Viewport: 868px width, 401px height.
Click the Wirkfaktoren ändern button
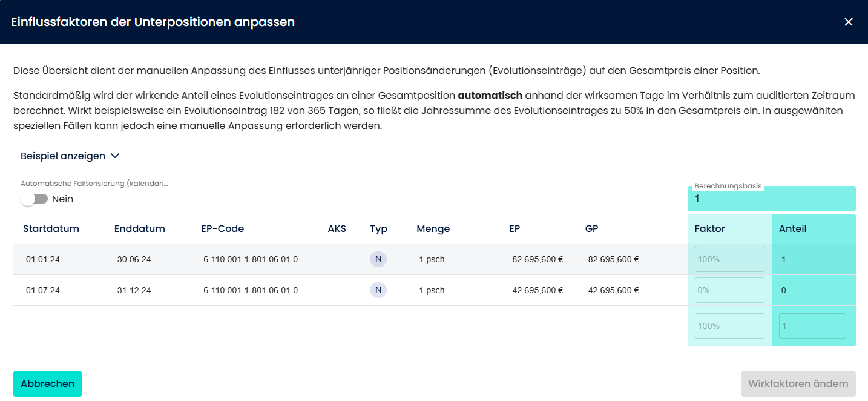click(x=798, y=383)
